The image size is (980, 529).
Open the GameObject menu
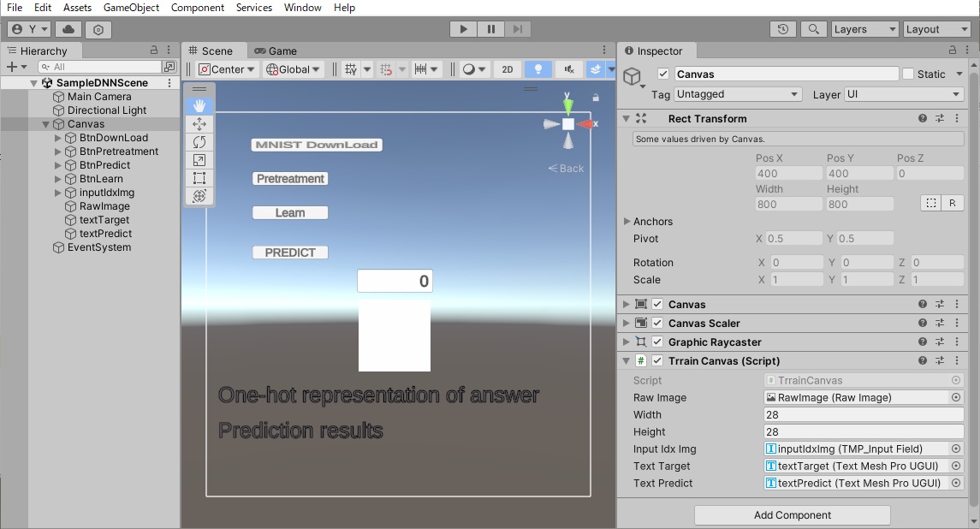131,8
